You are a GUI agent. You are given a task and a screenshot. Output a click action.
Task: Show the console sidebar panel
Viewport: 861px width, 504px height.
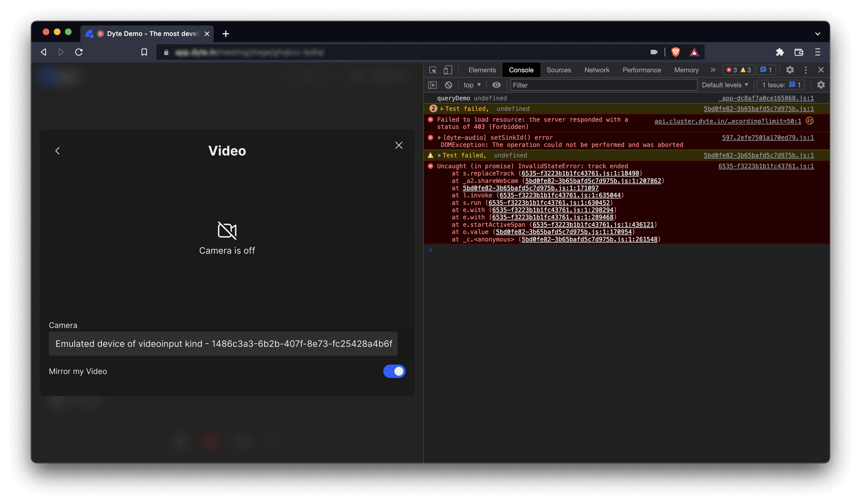(x=433, y=85)
